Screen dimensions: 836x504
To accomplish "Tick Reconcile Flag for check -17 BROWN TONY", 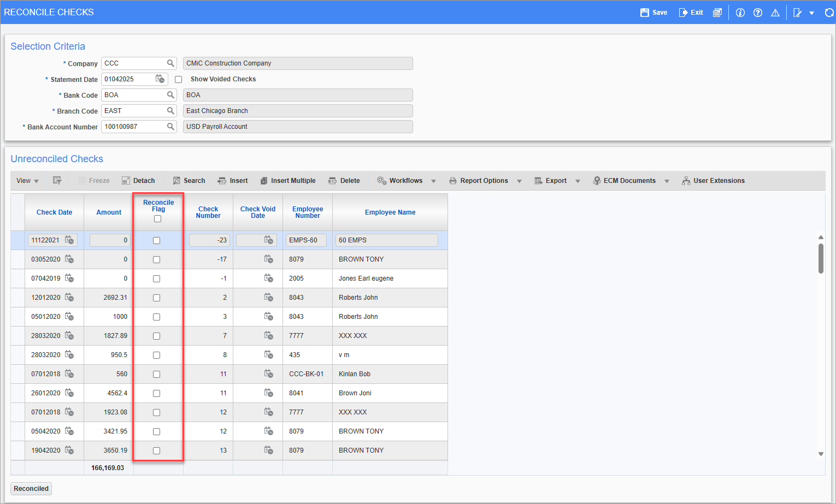I will coord(156,259).
